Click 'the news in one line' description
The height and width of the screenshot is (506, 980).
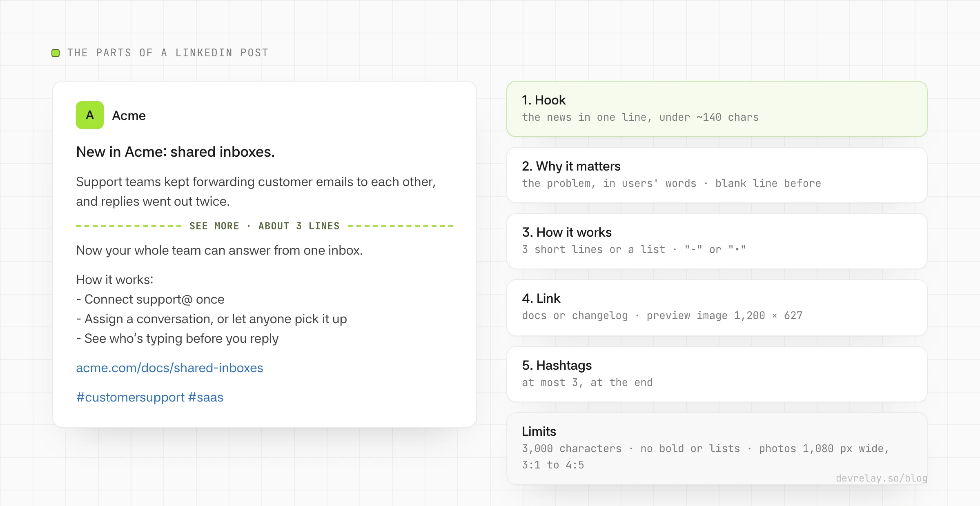pos(640,118)
